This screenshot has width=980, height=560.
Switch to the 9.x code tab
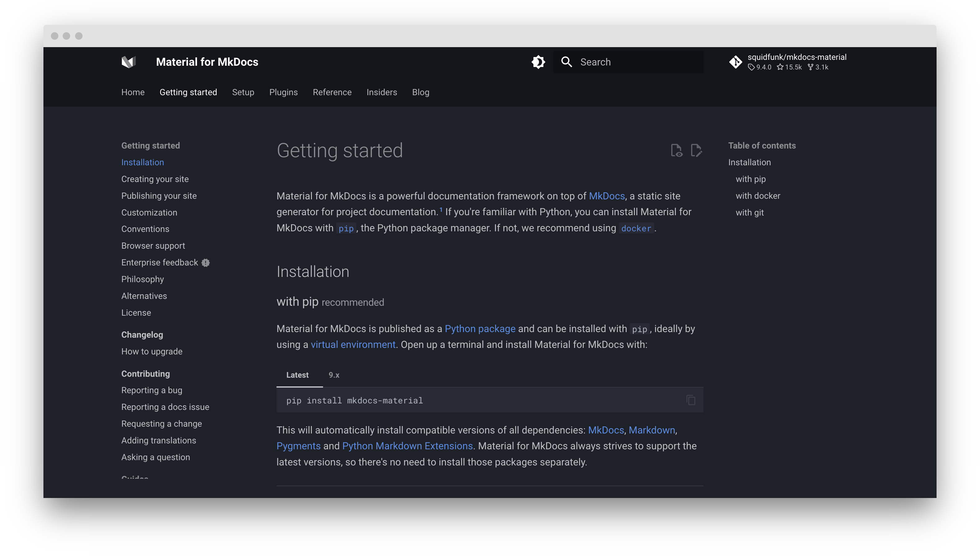point(334,375)
